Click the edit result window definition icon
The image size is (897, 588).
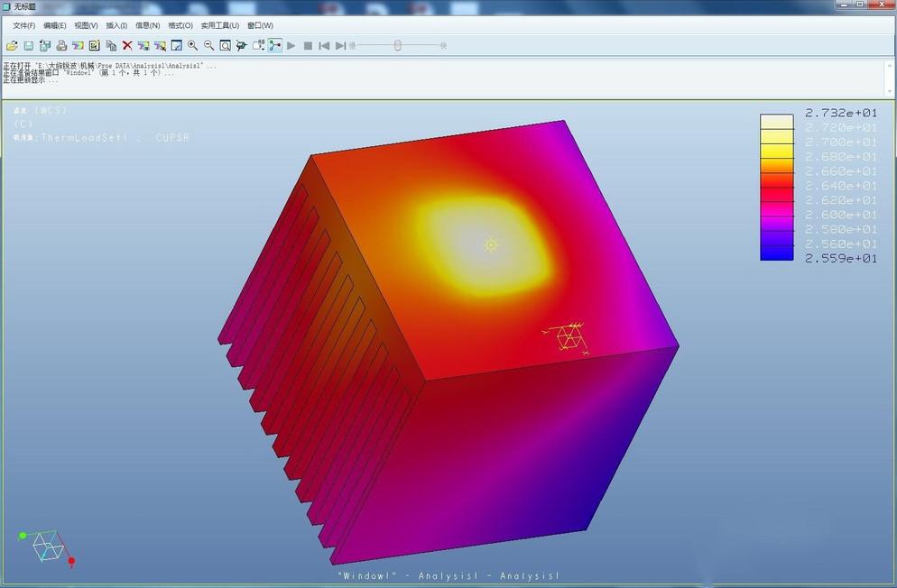pos(95,46)
